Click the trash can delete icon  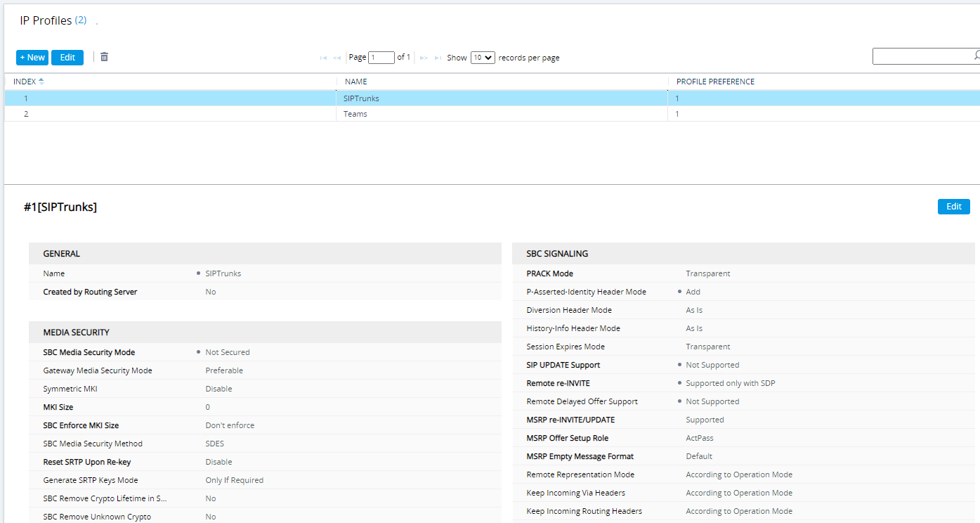pos(104,57)
